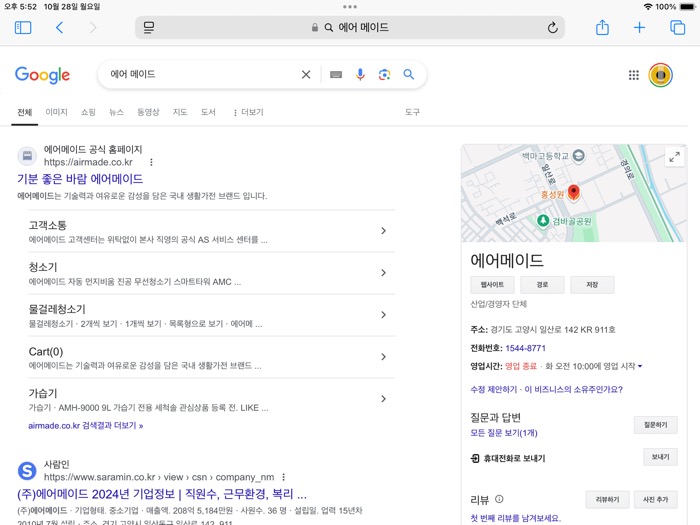This screenshot has width=700, height=525.
Task: Click the Google logo
Action: (42, 75)
